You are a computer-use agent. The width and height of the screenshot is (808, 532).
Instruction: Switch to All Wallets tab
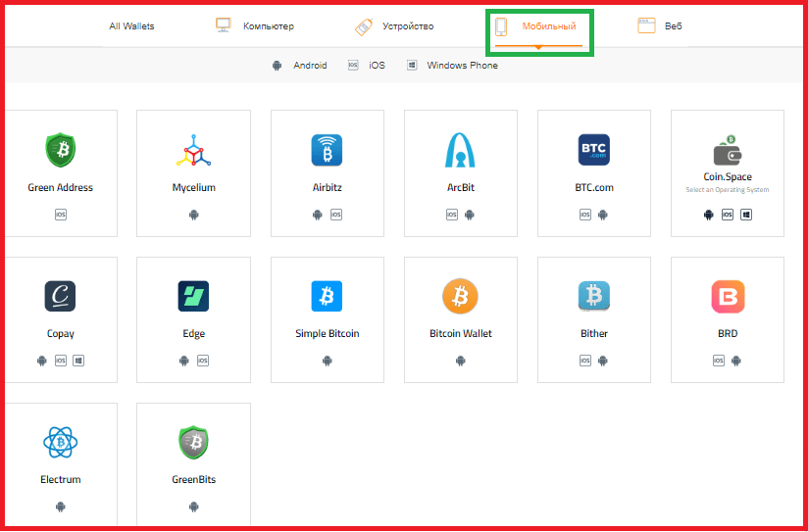131,26
